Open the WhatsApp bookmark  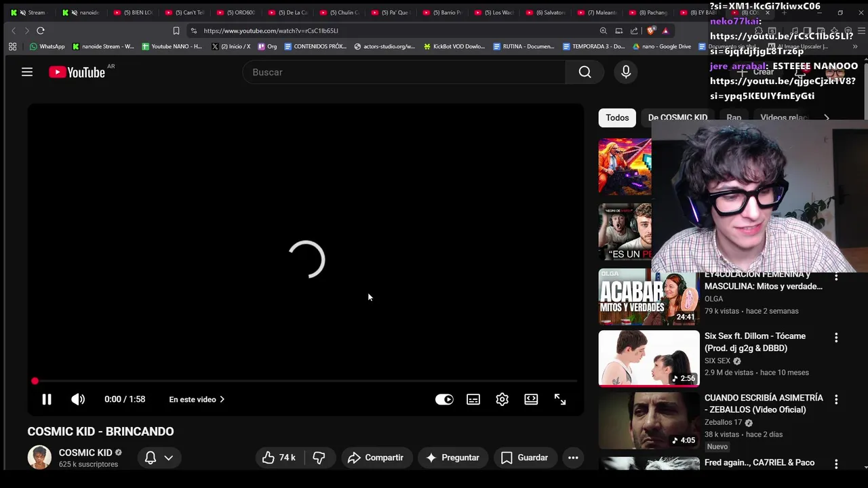click(x=47, y=47)
